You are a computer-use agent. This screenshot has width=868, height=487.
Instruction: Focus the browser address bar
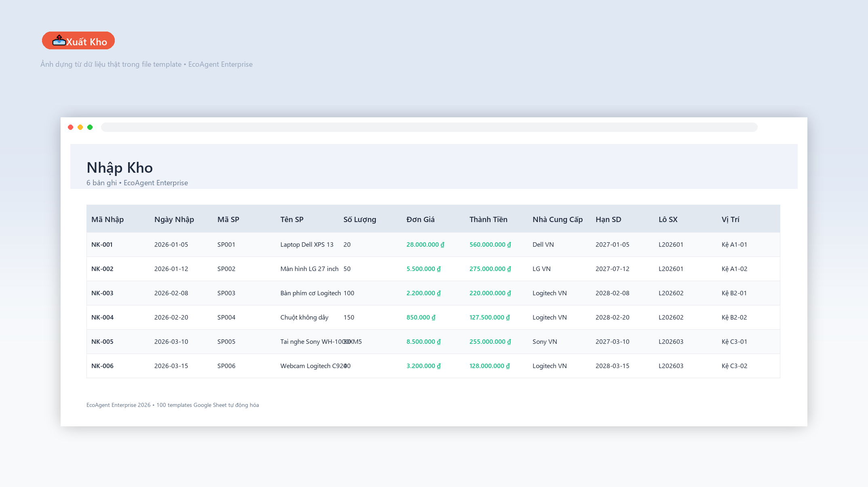[x=429, y=127]
